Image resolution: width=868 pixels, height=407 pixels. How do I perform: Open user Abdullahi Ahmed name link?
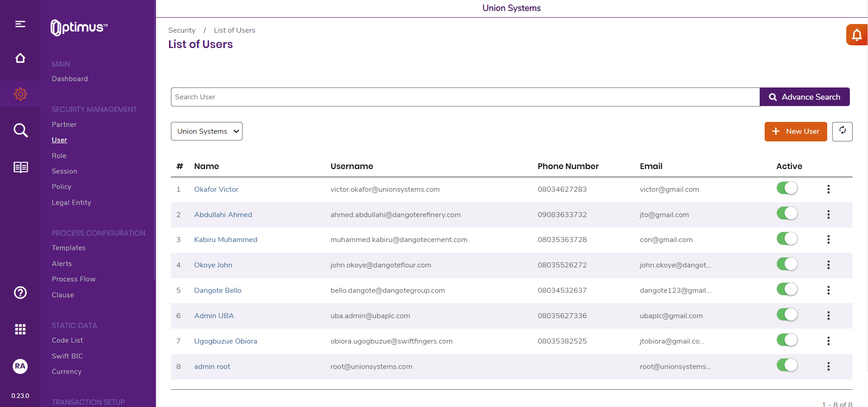tap(223, 215)
